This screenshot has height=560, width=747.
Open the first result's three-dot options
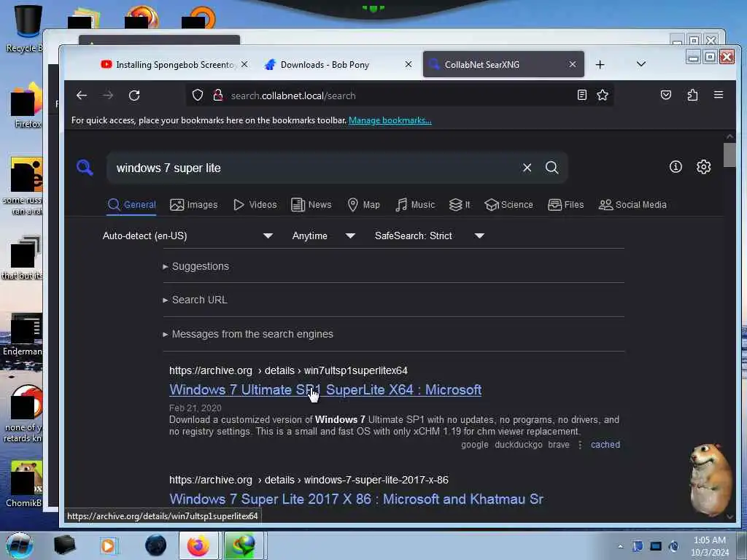580,445
